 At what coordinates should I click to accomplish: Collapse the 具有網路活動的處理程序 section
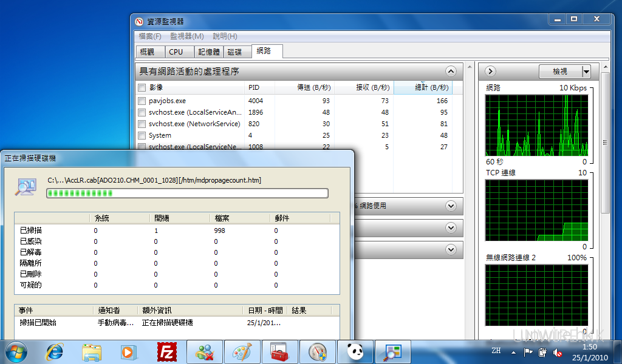tap(451, 71)
